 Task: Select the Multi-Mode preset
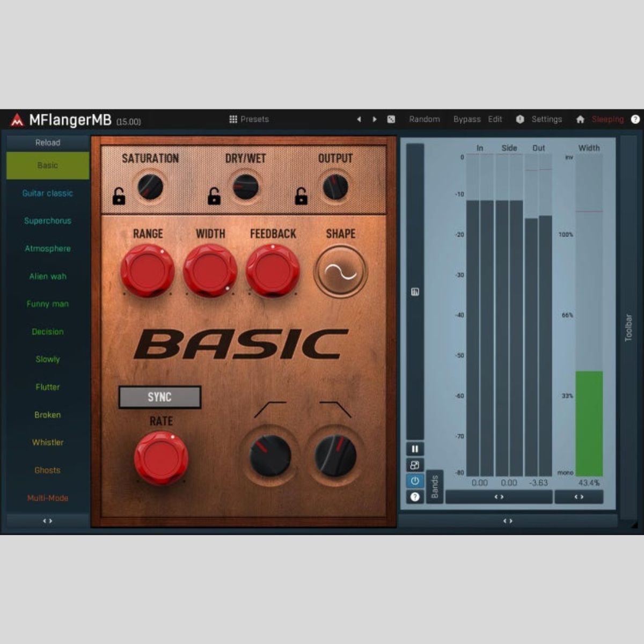(x=48, y=498)
